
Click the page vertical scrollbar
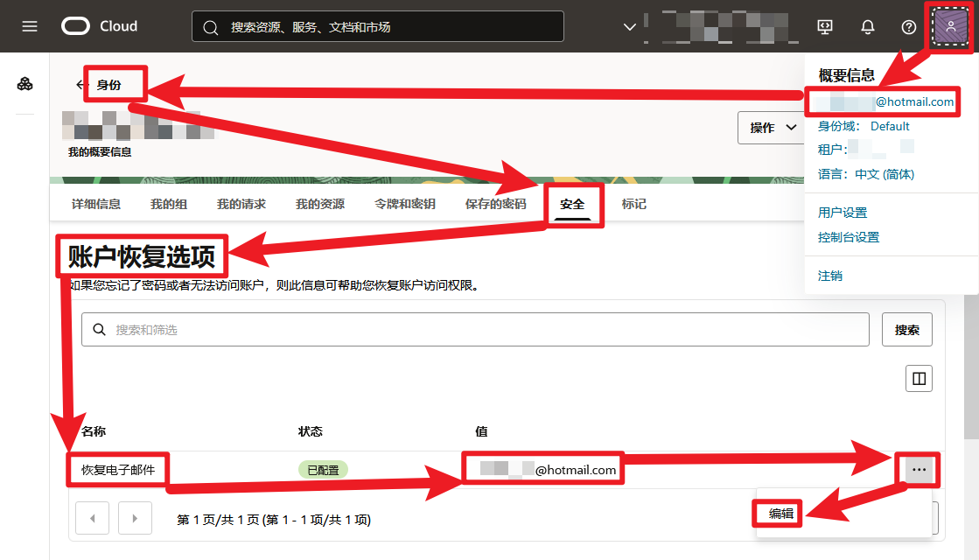click(x=971, y=368)
